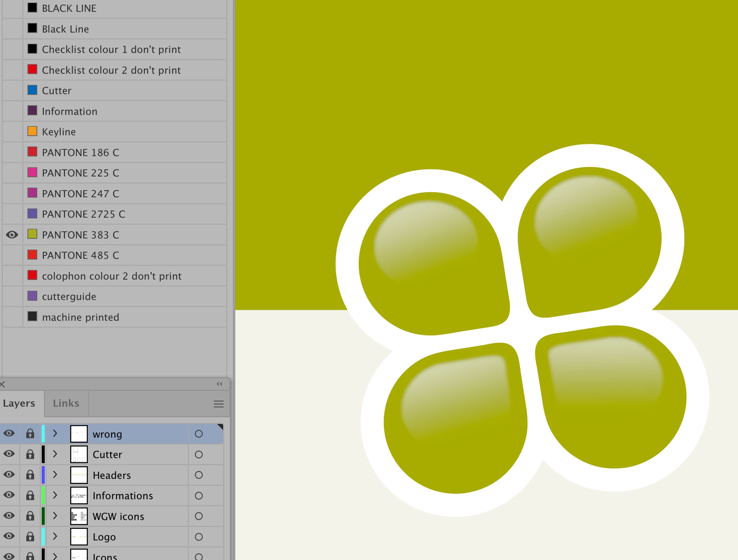Image resolution: width=738 pixels, height=560 pixels.
Task: Select the Logo layer name
Action: [104, 537]
